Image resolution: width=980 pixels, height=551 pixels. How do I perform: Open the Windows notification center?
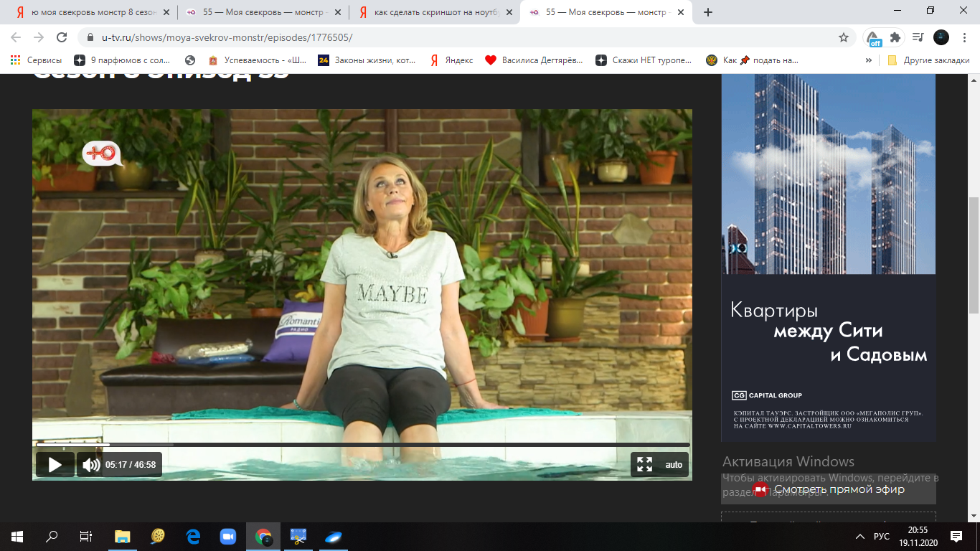tap(956, 536)
